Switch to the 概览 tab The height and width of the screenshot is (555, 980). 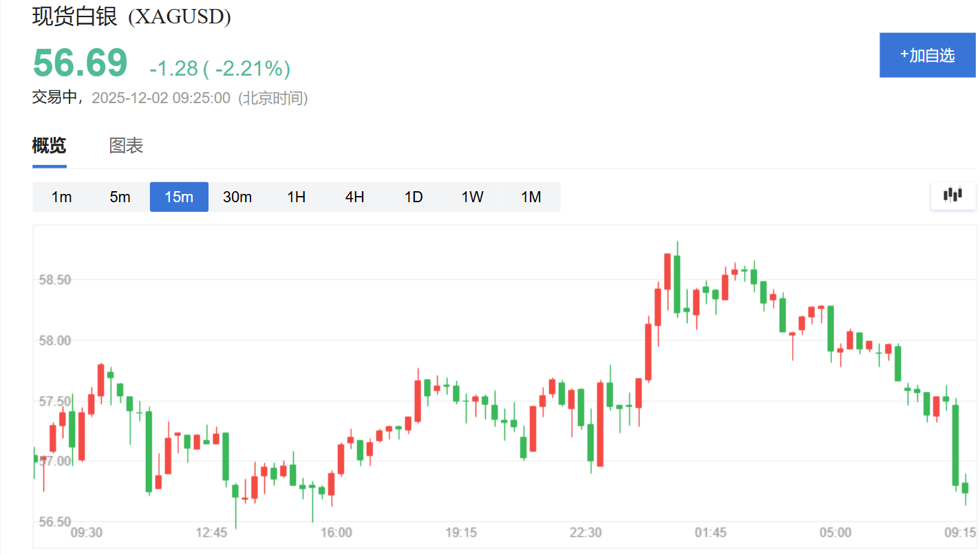[x=49, y=146]
